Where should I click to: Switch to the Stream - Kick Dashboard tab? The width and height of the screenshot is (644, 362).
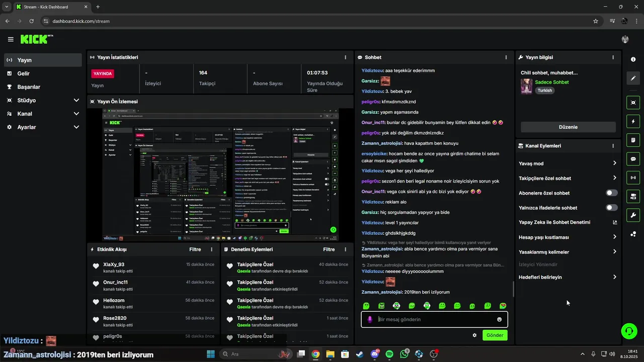tap(52, 7)
